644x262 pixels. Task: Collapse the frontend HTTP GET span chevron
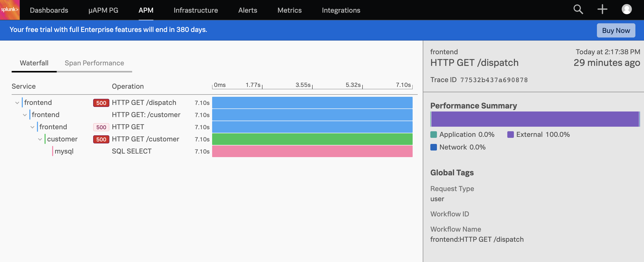[x=32, y=127]
